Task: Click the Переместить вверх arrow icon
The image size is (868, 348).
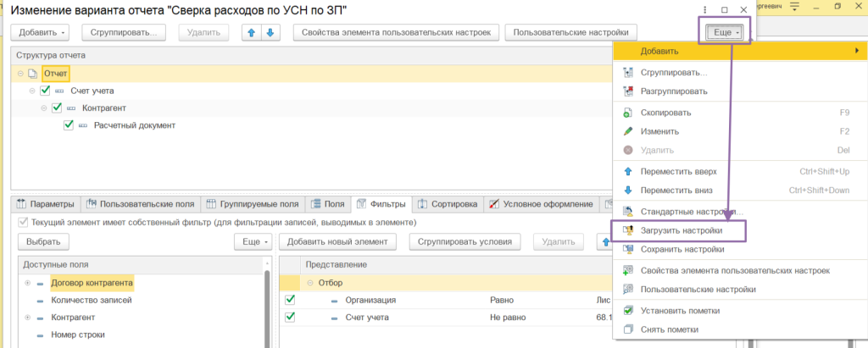Action: [x=627, y=172]
